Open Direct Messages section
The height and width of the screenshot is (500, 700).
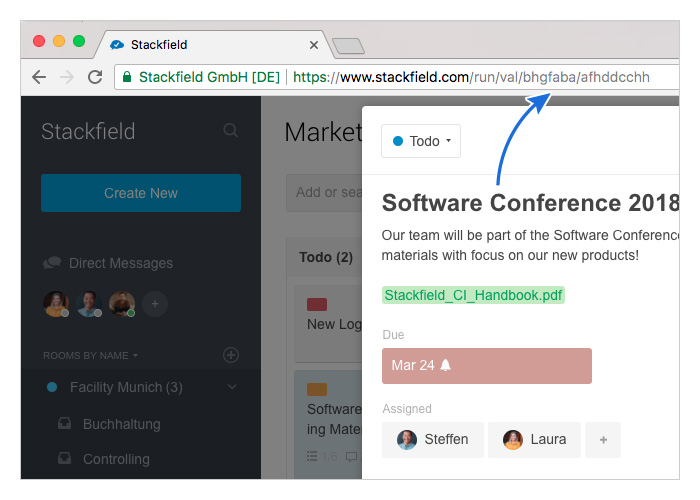point(121,263)
